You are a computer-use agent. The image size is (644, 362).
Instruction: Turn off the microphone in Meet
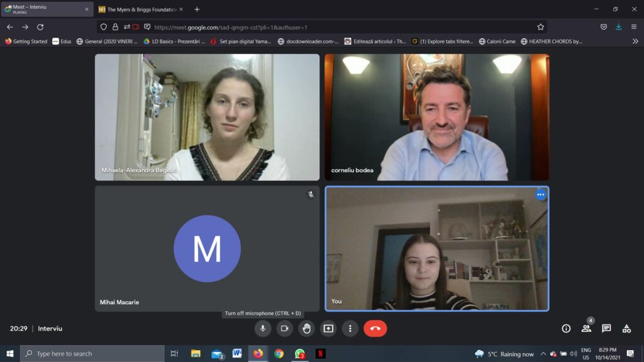point(263,329)
